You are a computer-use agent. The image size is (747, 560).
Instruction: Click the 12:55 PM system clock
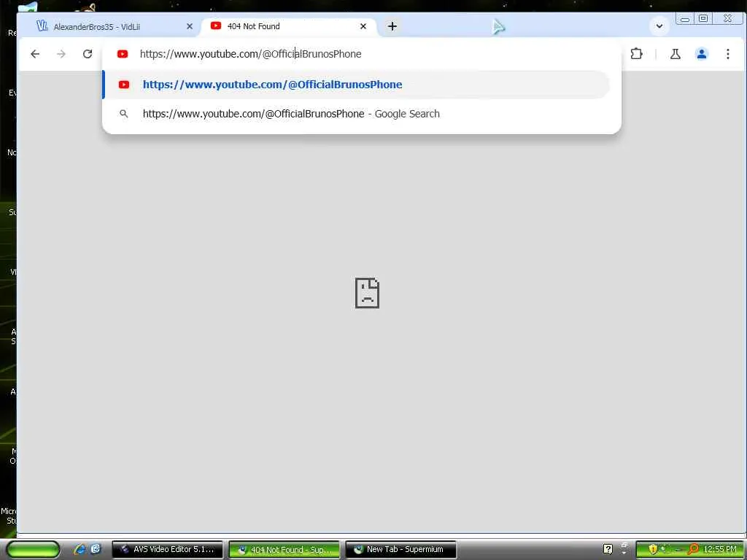(720, 549)
